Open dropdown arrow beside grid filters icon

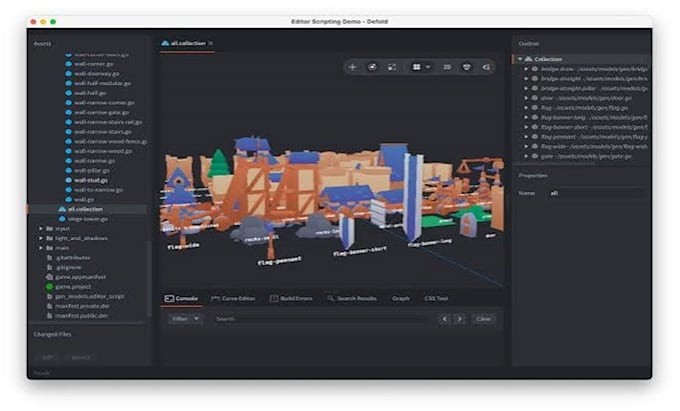coord(428,67)
